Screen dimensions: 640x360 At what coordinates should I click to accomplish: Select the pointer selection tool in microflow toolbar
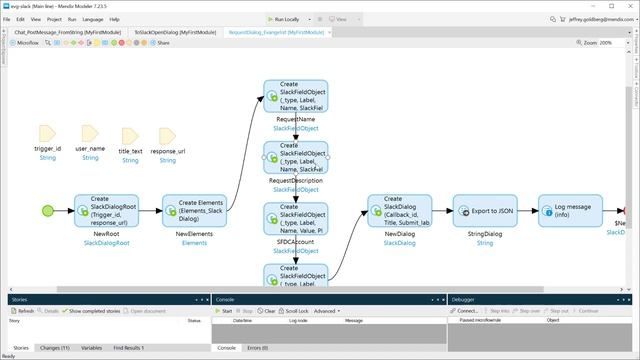pos(48,42)
